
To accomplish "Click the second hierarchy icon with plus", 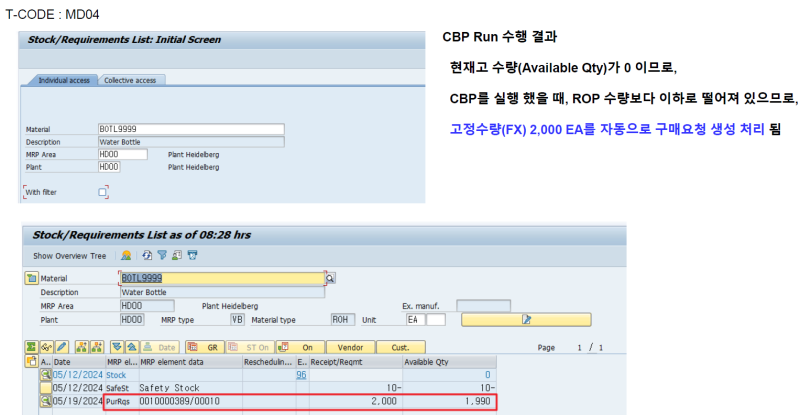I will click(x=96, y=347).
